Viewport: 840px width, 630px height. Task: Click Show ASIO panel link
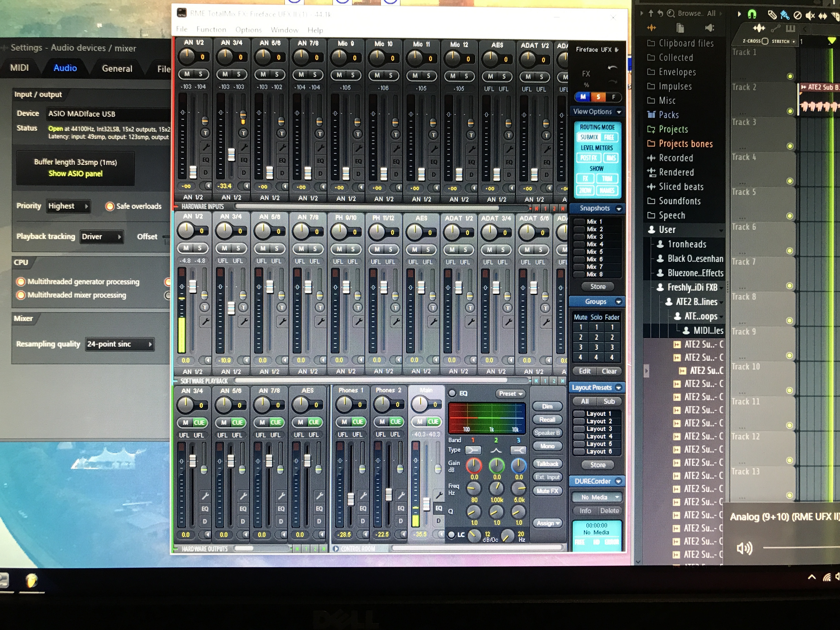(x=75, y=174)
